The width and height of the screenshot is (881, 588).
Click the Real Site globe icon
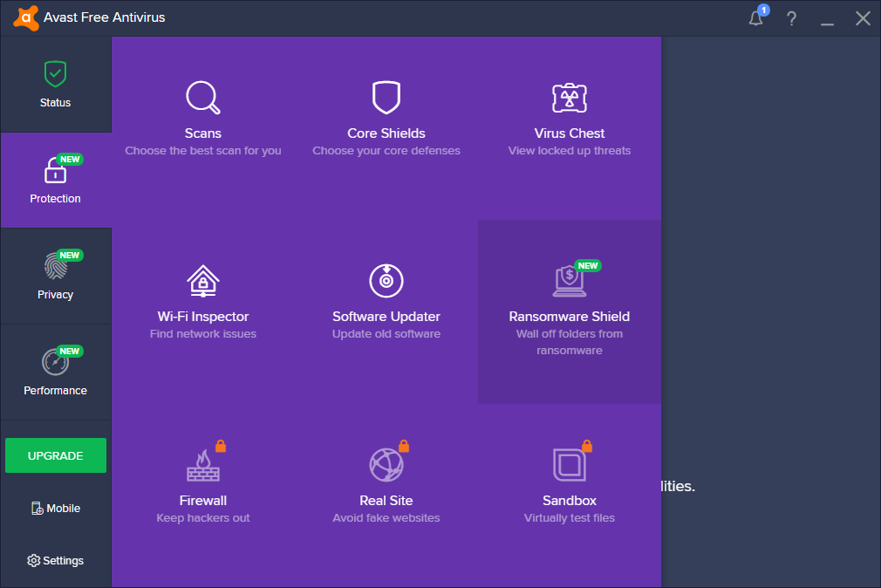(386, 465)
